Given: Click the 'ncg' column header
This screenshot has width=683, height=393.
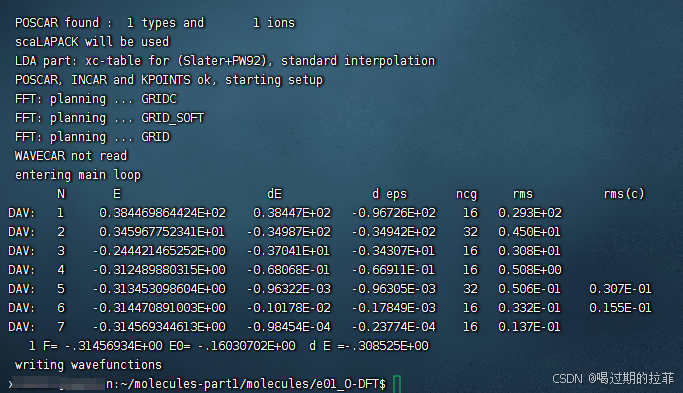Looking at the screenshot, I should pyautogui.click(x=467, y=194).
